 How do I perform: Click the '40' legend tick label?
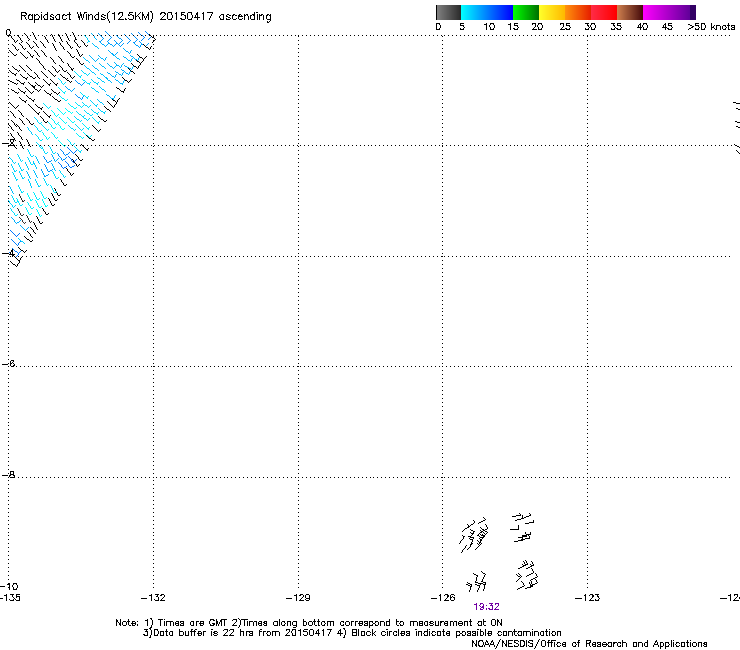pyautogui.click(x=642, y=27)
